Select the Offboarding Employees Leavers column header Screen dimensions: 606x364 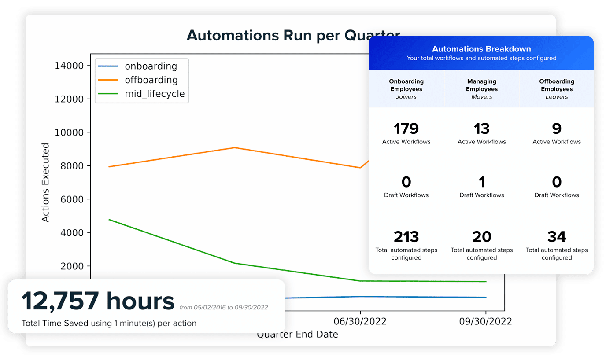tap(556, 88)
